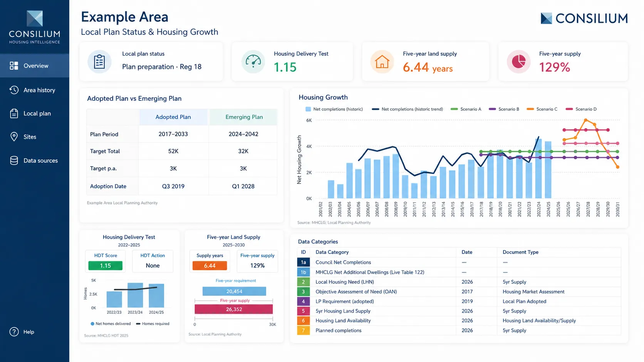The image size is (644, 362).
Task: Click the 2023/24 bar in HDT chart
Action: click(135, 295)
